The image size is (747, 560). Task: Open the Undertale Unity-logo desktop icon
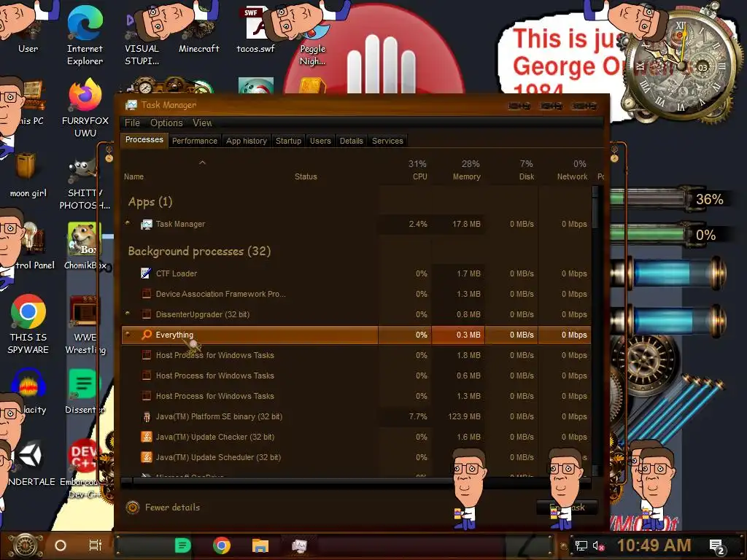(x=30, y=455)
